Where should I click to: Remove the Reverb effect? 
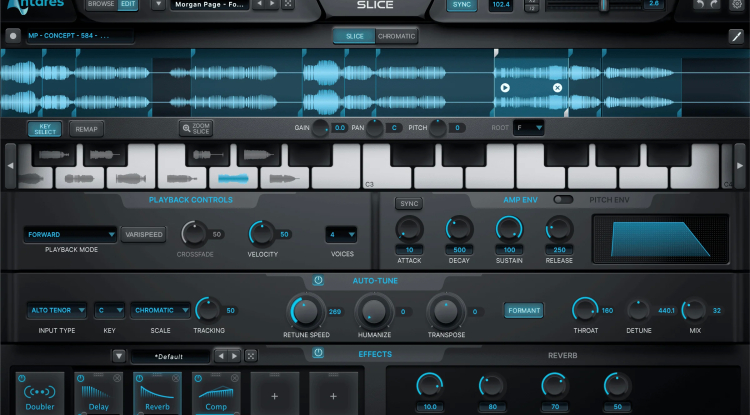[x=176, y=378]
